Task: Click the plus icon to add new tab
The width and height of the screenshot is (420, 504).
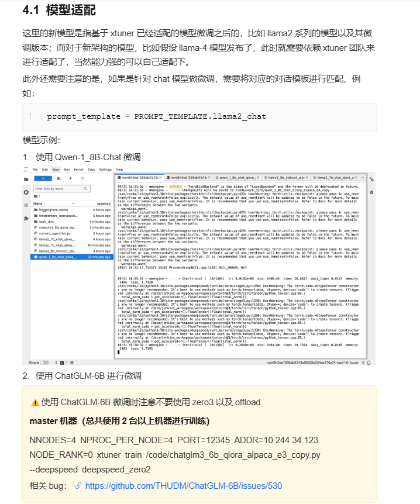Action: point(363,177)
